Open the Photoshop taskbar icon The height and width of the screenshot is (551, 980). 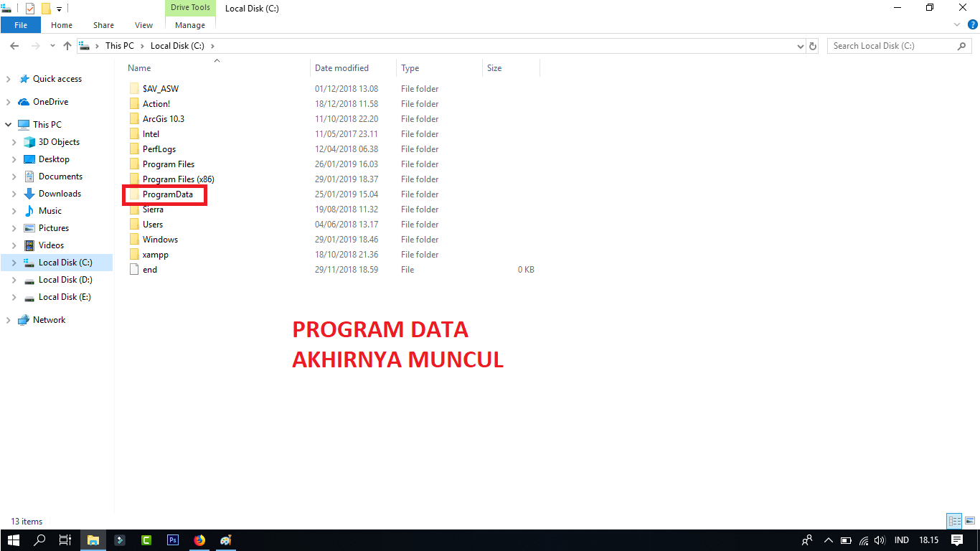(x=172, y=540)
